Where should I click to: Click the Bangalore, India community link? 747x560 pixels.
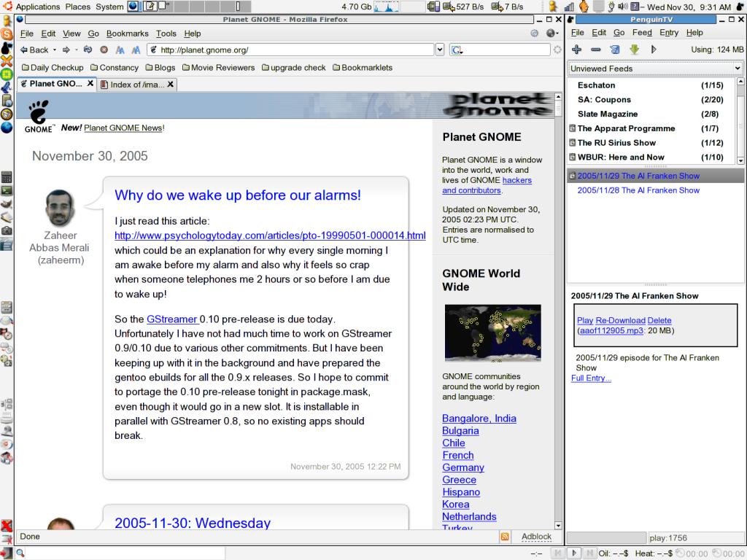point(479,418)
